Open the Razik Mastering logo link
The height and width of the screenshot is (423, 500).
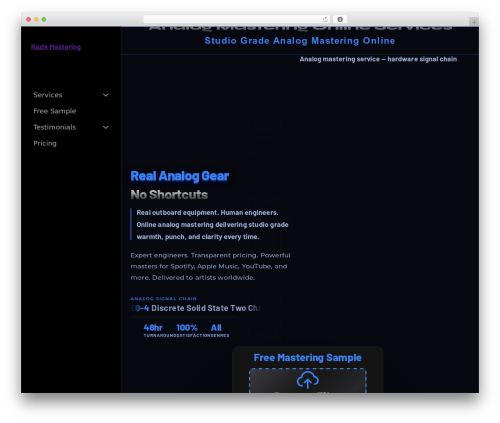coord(56,47)
